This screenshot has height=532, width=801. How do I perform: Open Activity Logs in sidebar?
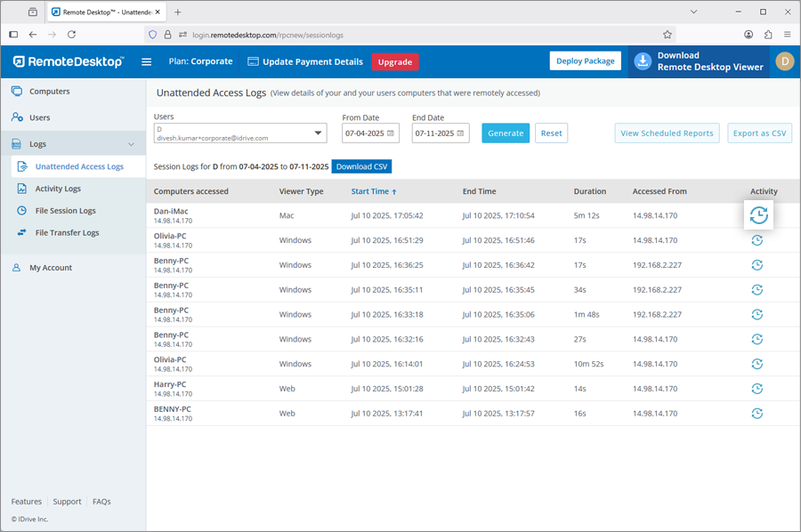point(58,189)
